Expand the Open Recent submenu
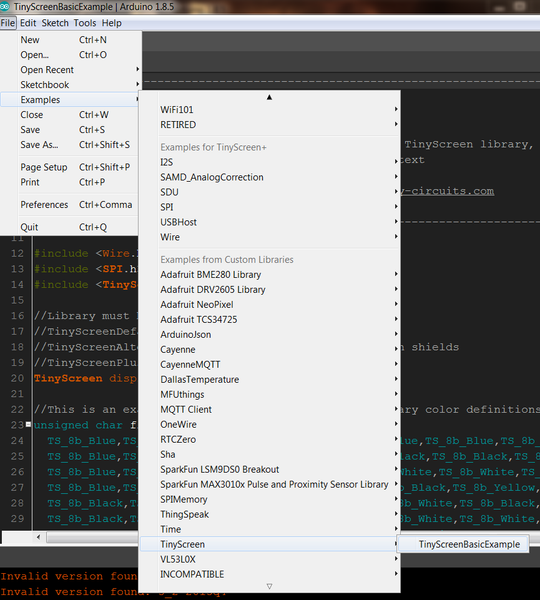Viewport: 540px width, 600px height. (x=70, y=70)
